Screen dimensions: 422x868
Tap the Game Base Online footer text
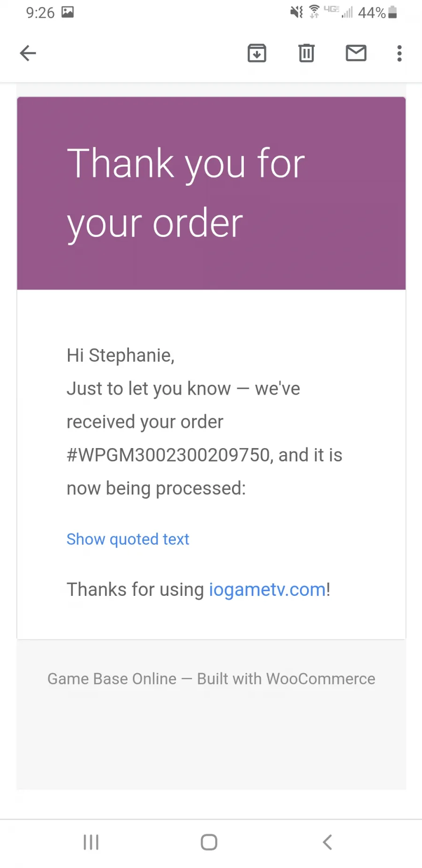coord(211,679)
